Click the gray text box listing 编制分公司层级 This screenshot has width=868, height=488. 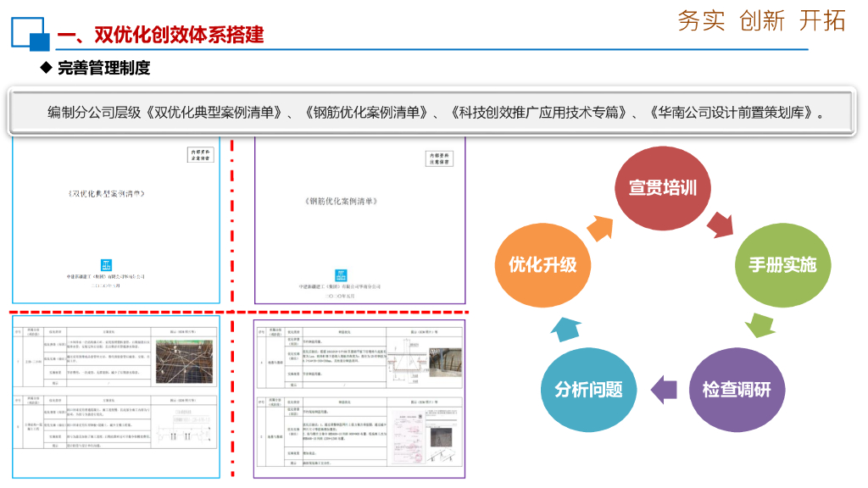(x=432, y=113)
